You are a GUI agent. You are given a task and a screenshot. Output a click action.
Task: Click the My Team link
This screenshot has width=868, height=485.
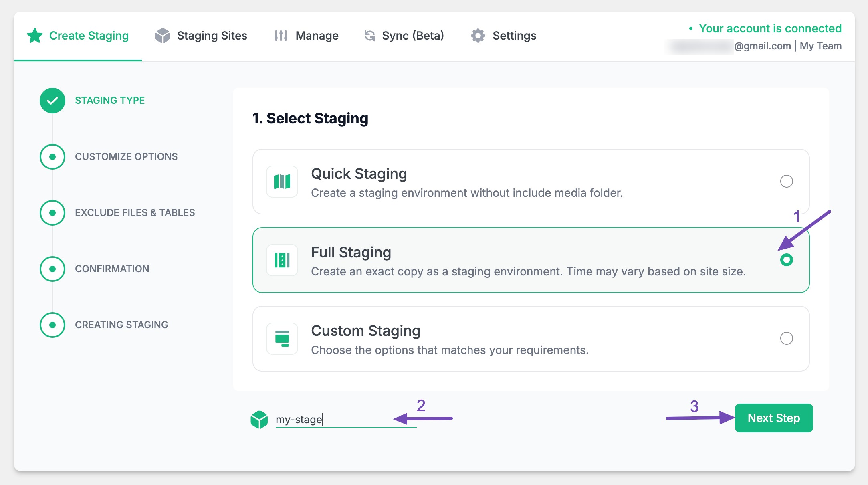pyautogui.click(x=820, y=46)
